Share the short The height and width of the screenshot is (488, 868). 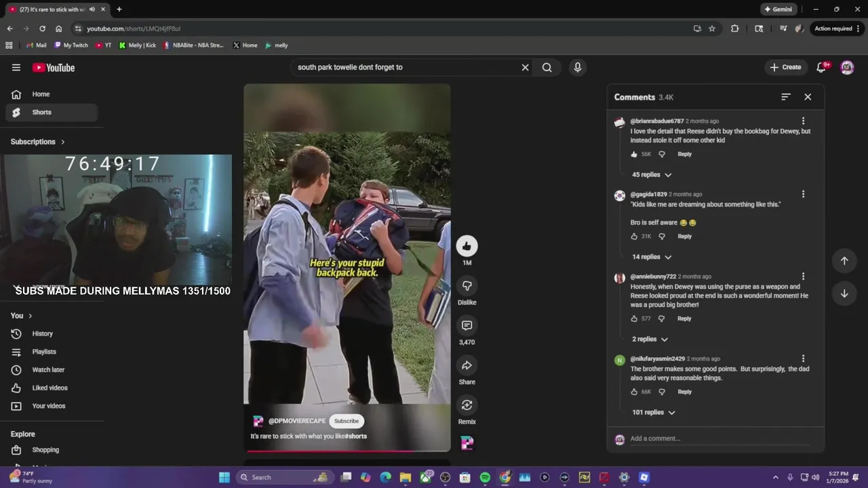[x=467, y=365]
